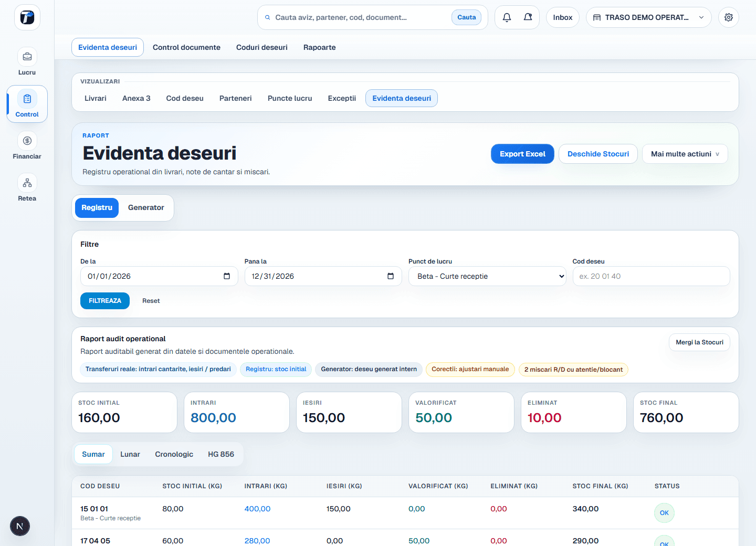Click Export Excel button
The image size is (756, 546).
point(522,154)
